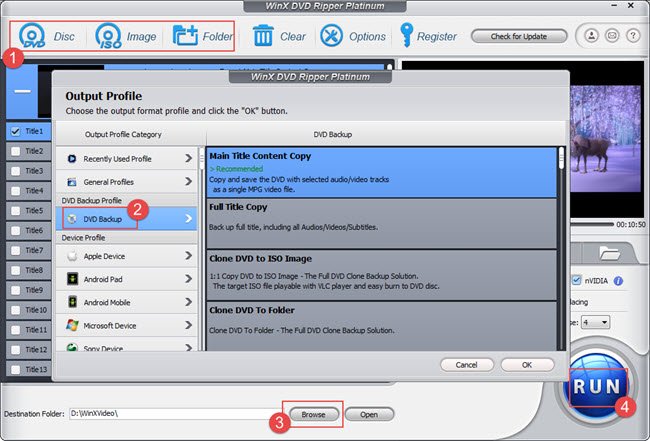
Task: Open the Options wrench icon
Action: coord(332,36)
